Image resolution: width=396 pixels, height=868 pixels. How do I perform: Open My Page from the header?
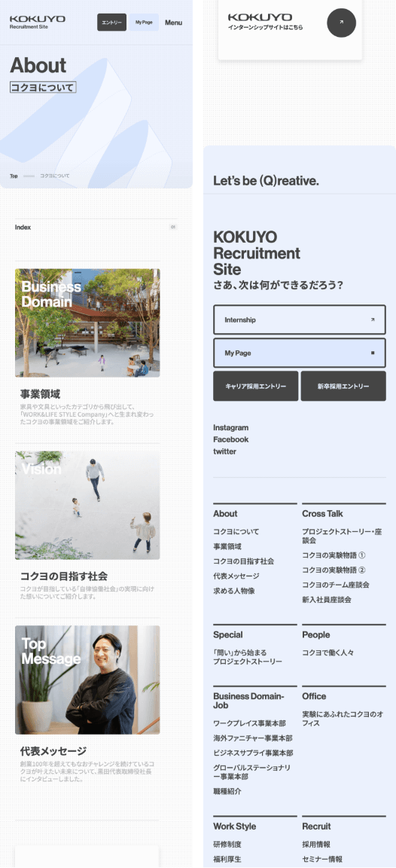pos(144,22)
